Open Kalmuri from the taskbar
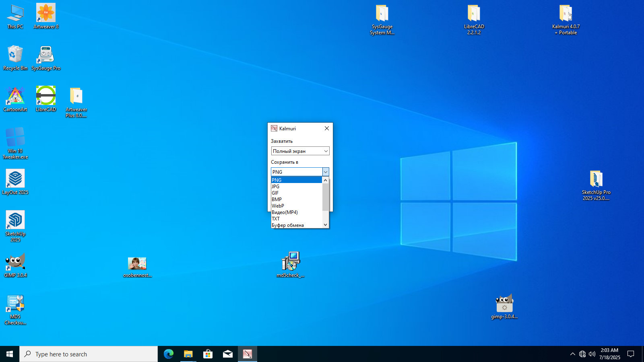The height and width of the screenshot is (362, 644). click(248, 354)
